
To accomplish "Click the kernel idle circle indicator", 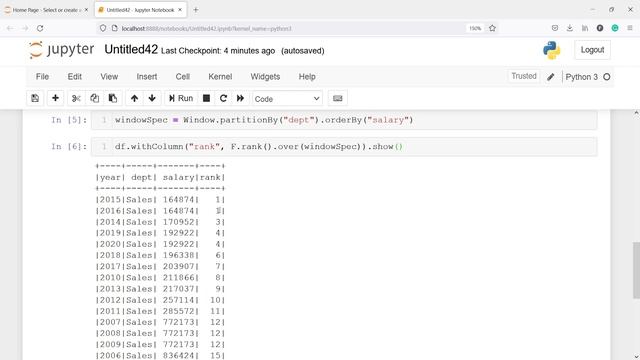I will 607,77.
